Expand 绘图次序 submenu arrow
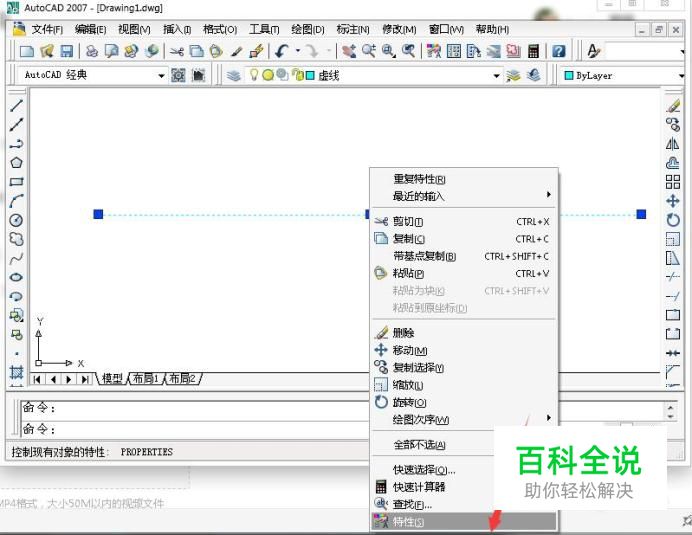692x535 pixels. click(x=549, y=418)
